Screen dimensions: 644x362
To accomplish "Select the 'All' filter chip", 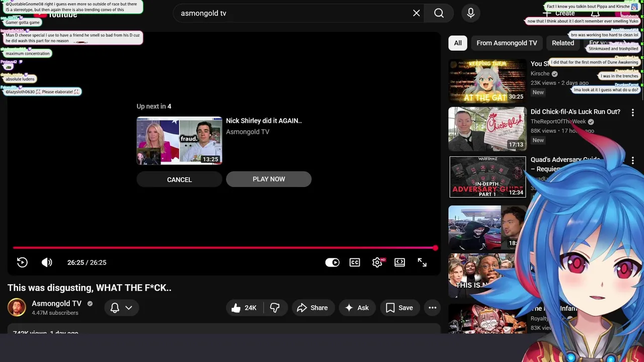I will click(458, 43).
